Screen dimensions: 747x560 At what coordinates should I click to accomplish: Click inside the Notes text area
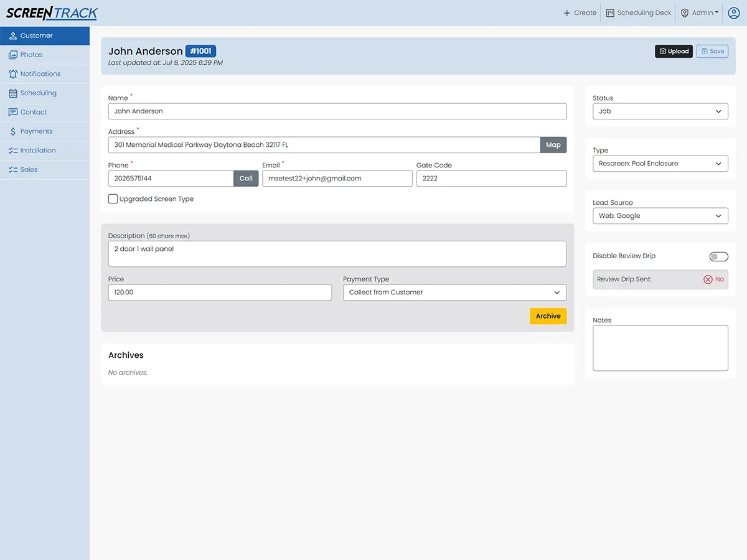pos(660,348)
